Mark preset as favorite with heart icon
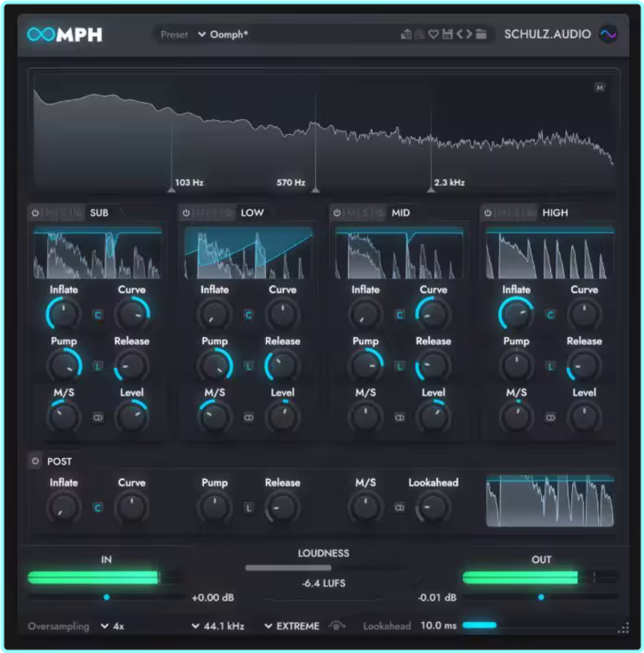Viewport: 644px width, 653px height. point(433,34)
